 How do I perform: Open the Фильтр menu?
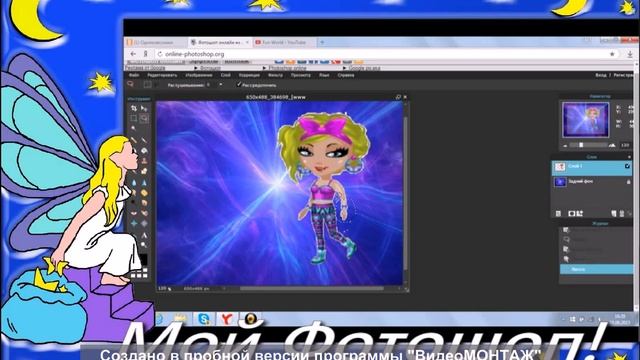[275, 76]
